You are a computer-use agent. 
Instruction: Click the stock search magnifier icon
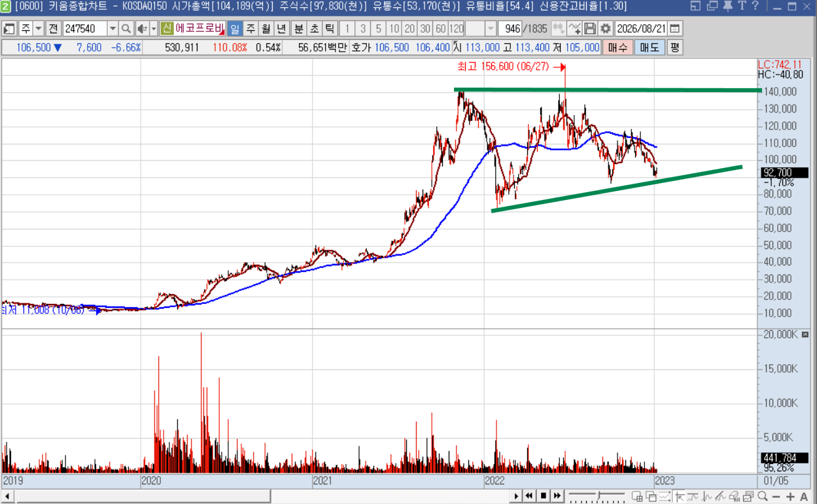click(x=126, y=29)
